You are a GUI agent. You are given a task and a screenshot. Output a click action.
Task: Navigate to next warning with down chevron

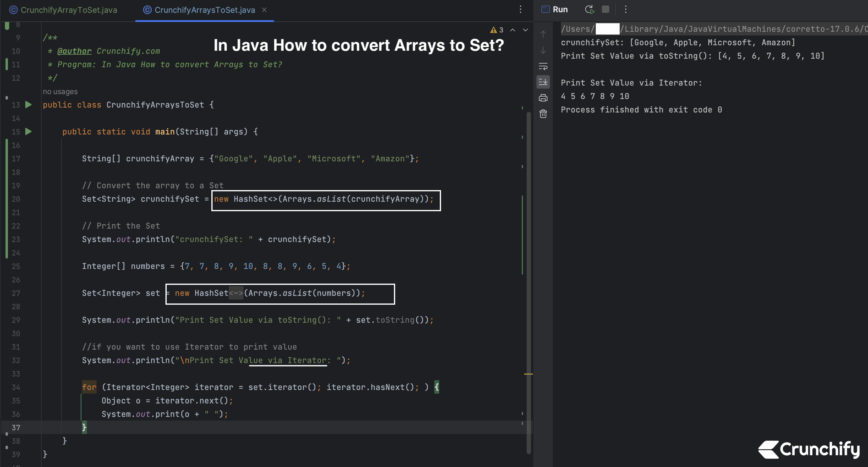pyautogui.click(x=525, y=30)
